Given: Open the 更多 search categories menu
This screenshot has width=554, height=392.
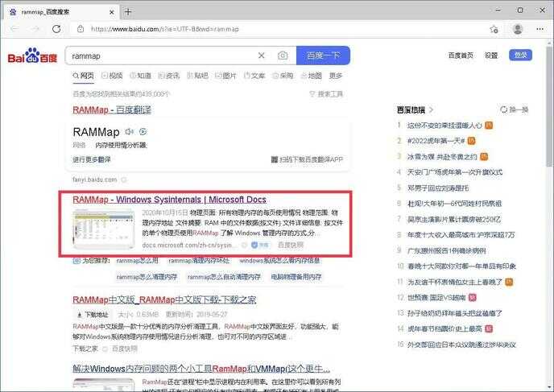Looking at the screenshot, I should [x=336, y=76].
